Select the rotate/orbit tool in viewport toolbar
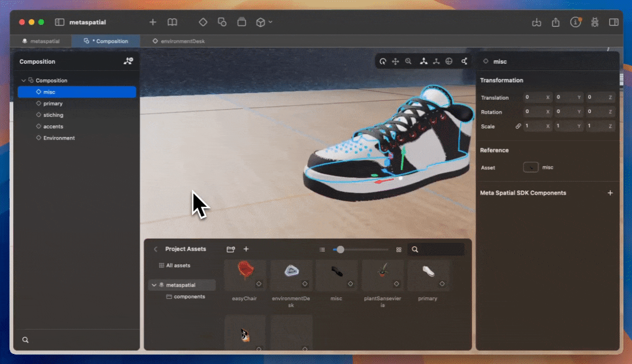The width and height of the screenshot is (632, 364). 383,62
